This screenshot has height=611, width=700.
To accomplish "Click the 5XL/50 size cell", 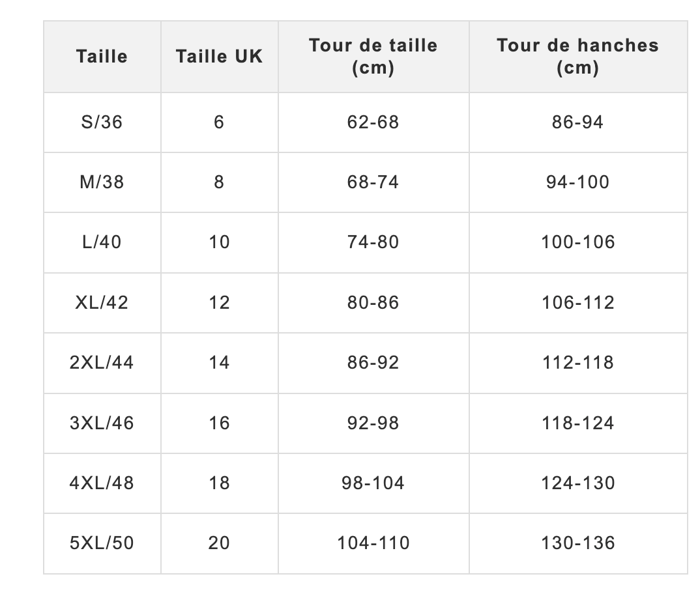I will click(x=102, y=543).
